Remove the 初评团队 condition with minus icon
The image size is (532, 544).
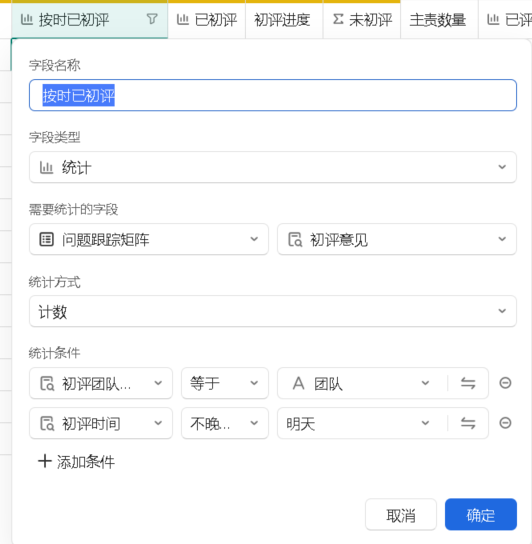tap(505, 383)
